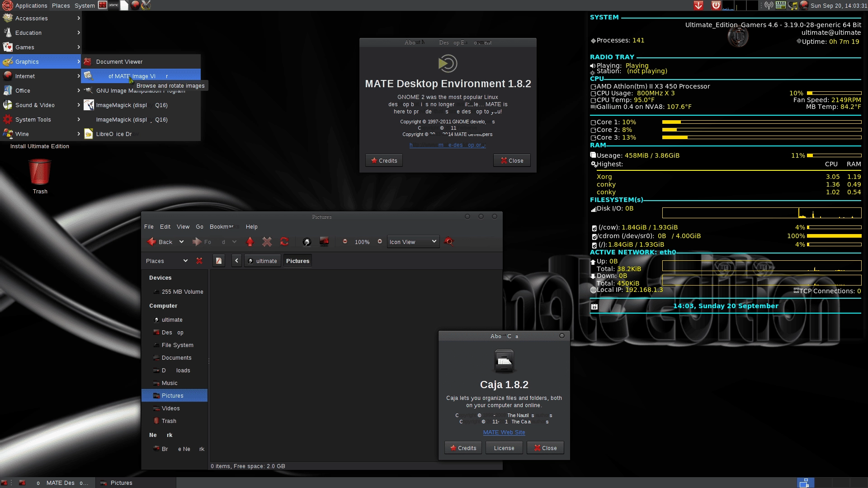The height and width of the screenshot is (488, 868).
Task: Click the red download arrow tray icon
Action: (x=698, y=5)
